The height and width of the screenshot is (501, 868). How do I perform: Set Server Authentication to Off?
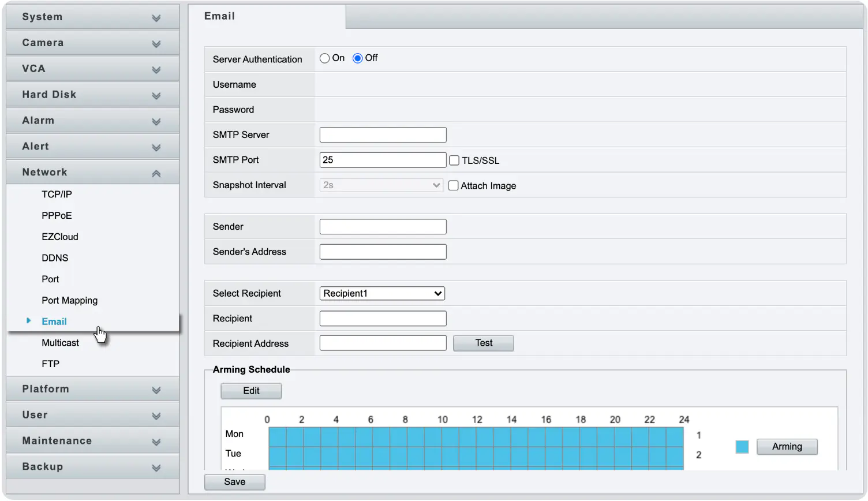[x=358, y=58]
